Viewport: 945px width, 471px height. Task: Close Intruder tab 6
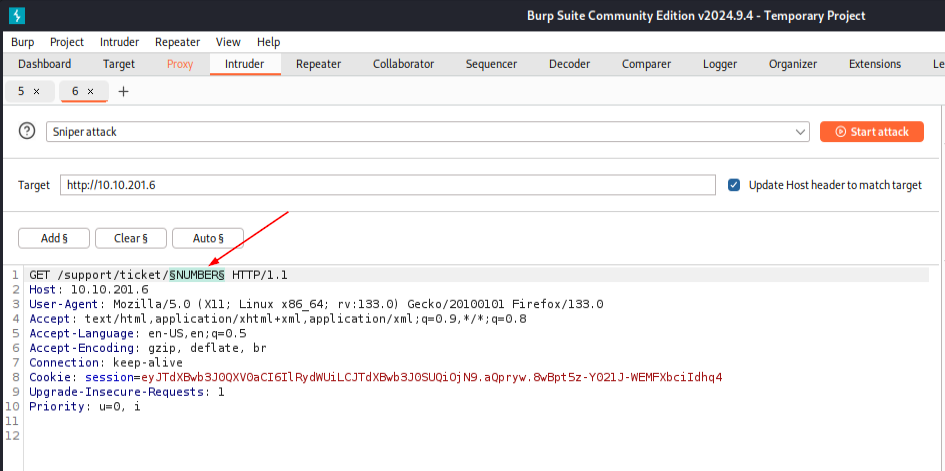[x=90, y=91]
